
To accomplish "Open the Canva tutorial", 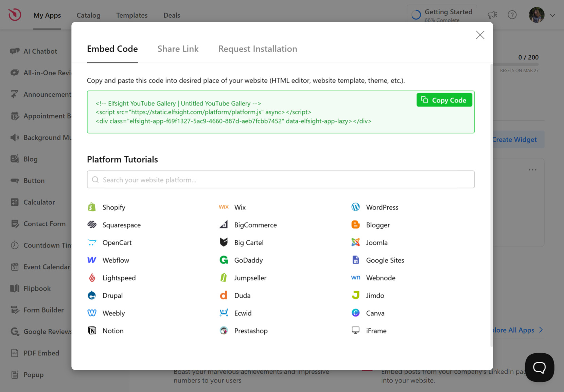I will [375, 313].
